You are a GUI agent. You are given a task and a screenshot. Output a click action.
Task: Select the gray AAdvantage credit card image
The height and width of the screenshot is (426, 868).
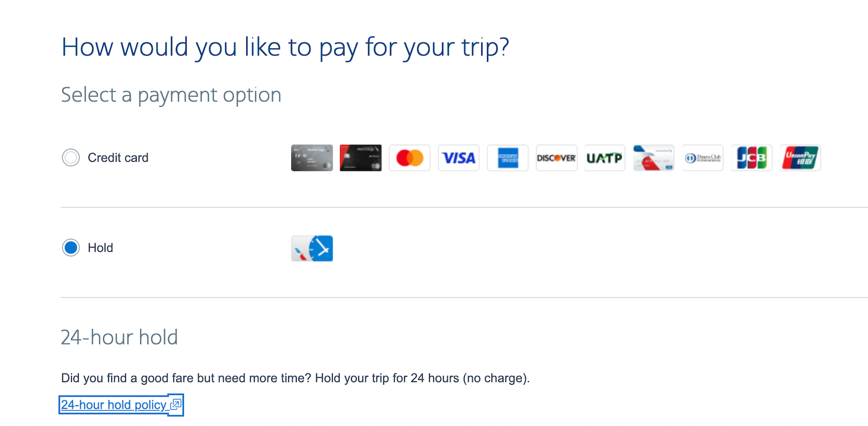311,157
